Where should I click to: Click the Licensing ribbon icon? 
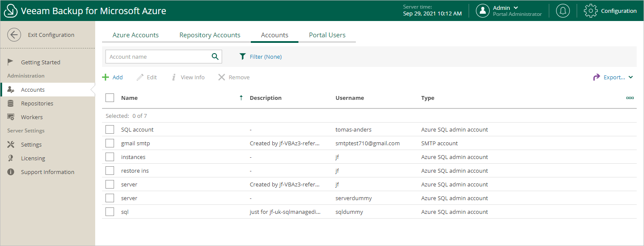[x=11, y=158]
